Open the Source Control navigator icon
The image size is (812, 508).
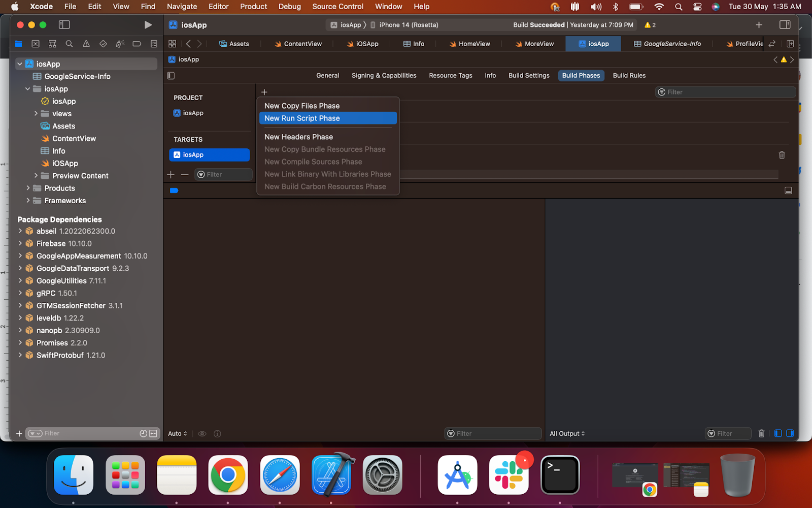(x=36, y=44)
